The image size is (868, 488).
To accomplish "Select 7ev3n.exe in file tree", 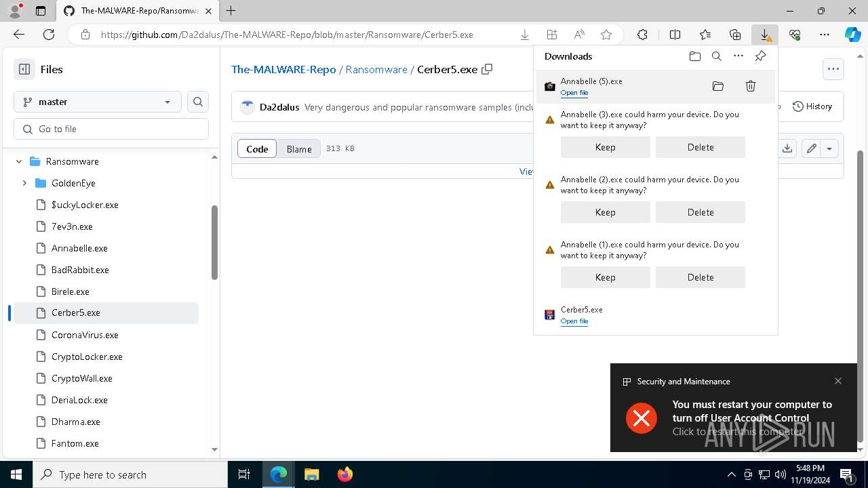I will click(x=72, y=226).
